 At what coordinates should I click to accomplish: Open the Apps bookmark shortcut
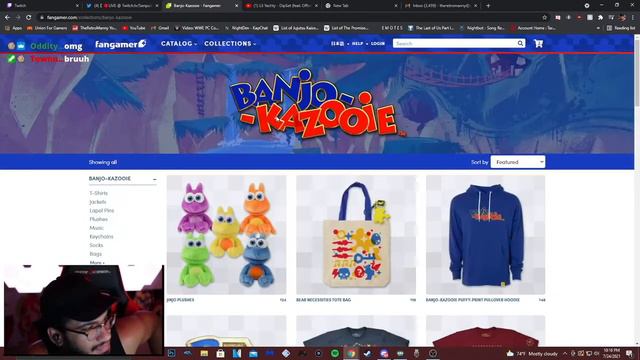[13, 28]
